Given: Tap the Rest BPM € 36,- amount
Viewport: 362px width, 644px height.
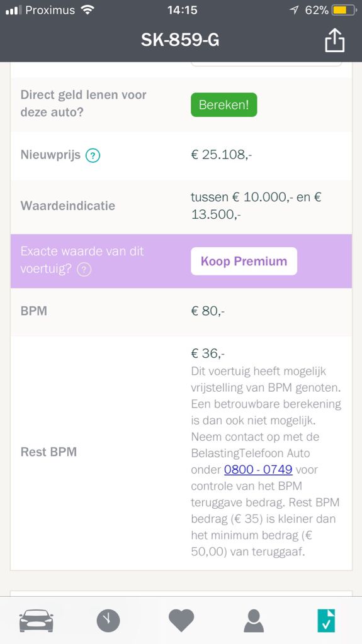Looking at the screenshot, I should [x=208, y=353].
